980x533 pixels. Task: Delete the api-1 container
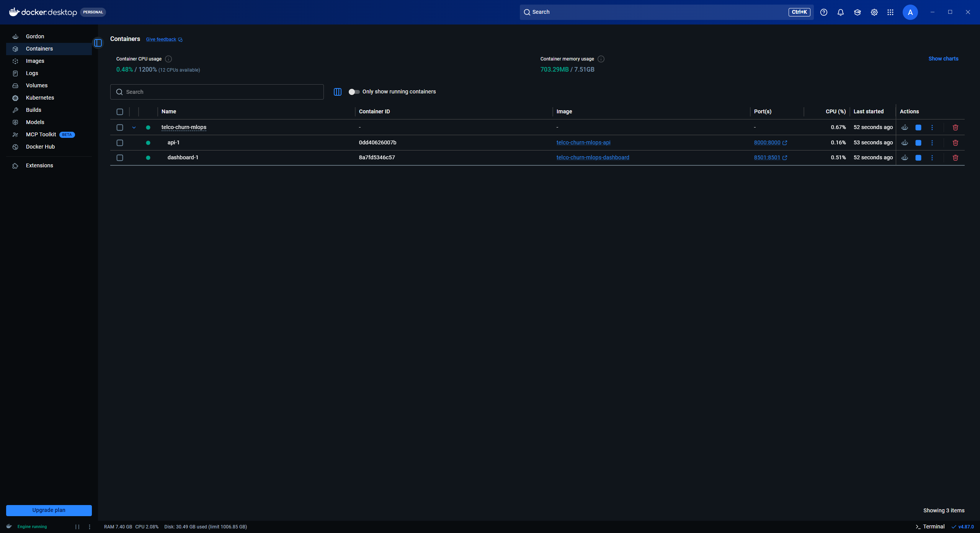(x=955, y=143)
